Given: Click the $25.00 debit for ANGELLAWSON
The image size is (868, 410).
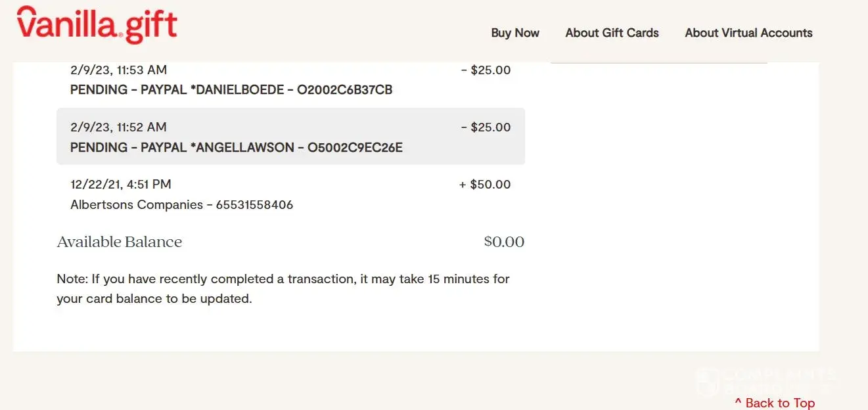Looking at the screenshot, I should (x=486, y=127).
